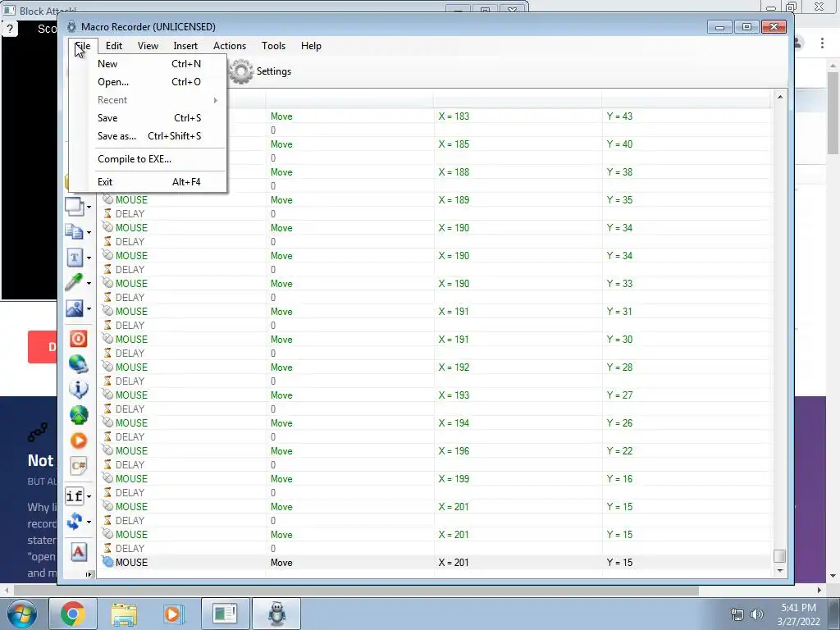Open Chrome from the taskbar
840x630 pixels.
[73, 614]
